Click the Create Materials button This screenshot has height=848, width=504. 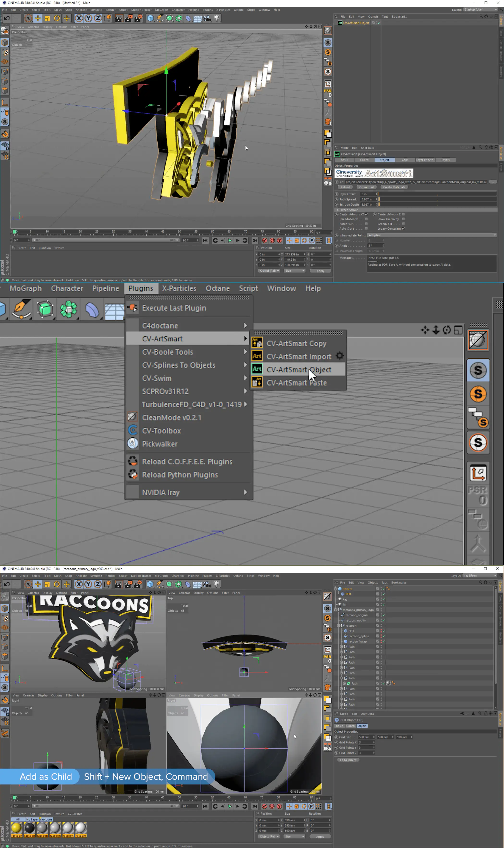pyautogui.click(x=394, y=187)
